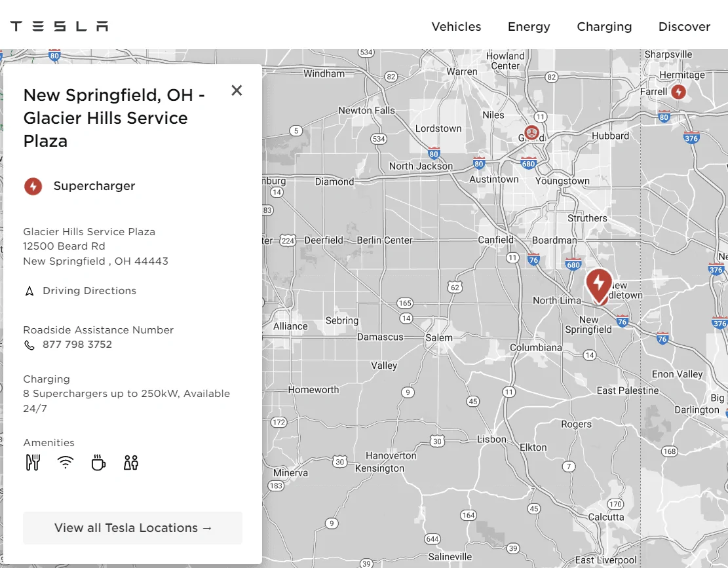
Task: Open the Discover menu
Action: click(684, 27)
